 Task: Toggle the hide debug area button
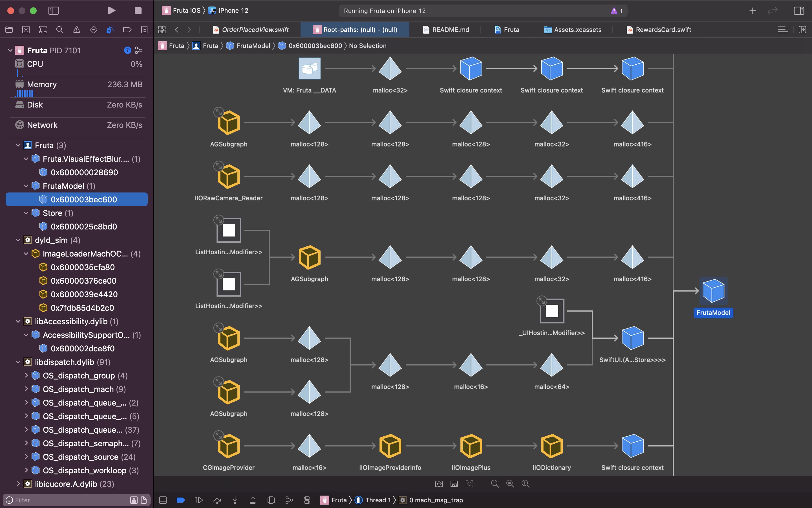point(163,500)
